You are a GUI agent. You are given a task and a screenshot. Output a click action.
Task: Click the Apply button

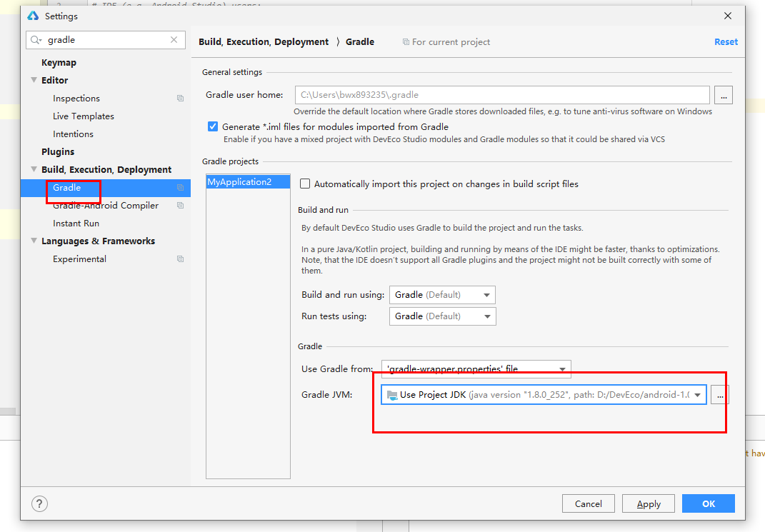(x=649, y=503)
